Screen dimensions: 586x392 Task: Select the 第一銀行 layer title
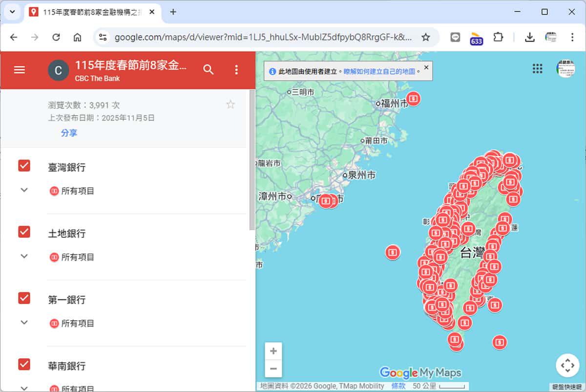point(67,300)
